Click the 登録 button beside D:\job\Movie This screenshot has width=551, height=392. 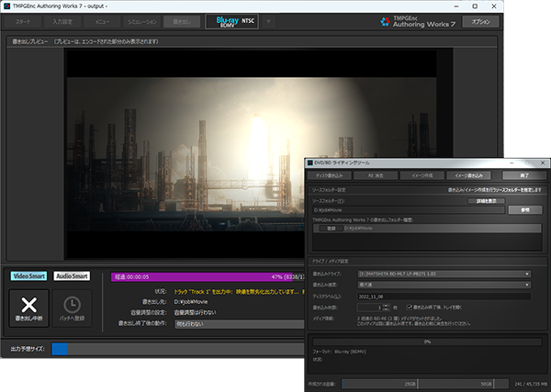(331, 229)
